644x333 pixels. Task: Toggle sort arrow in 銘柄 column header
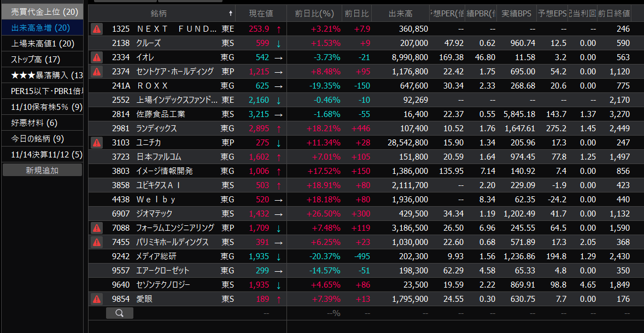point(231,13)
